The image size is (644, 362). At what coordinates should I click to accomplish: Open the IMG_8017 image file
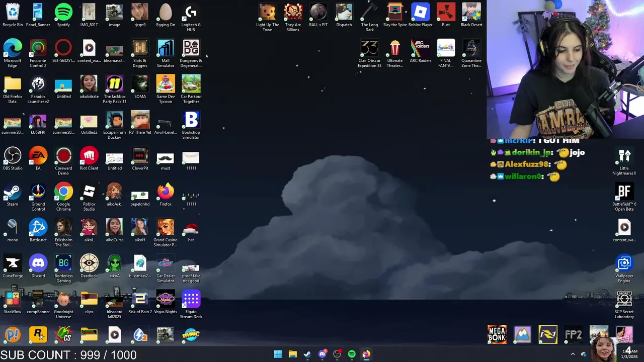coord(89,15)
